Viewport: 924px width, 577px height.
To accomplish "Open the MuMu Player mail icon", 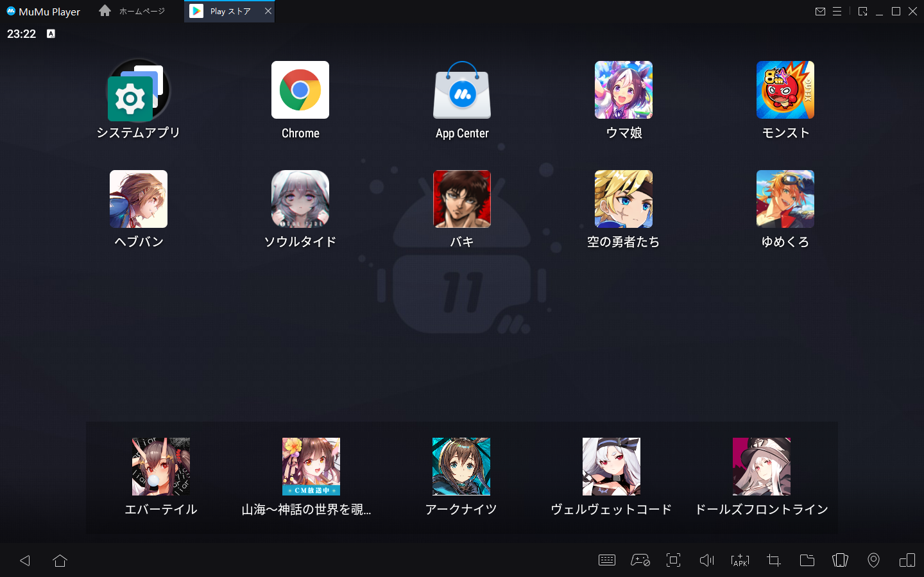I will [x=820, y=12].
